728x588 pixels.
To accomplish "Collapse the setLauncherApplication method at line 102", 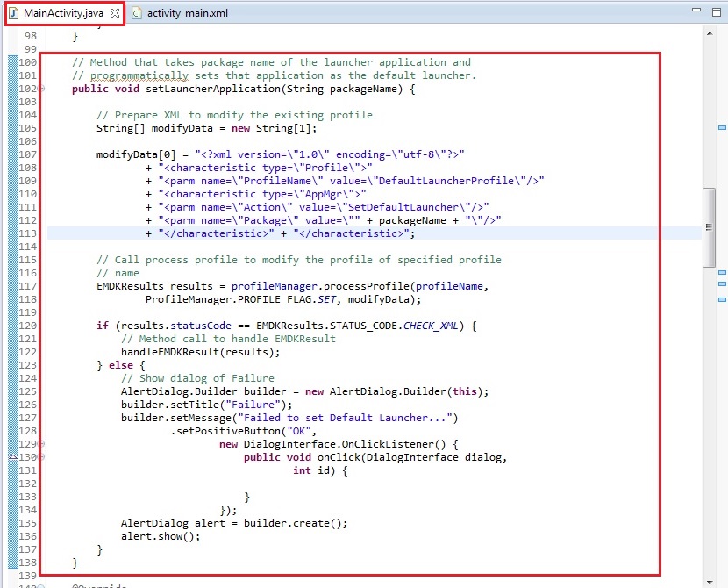I will coord(42,90).
